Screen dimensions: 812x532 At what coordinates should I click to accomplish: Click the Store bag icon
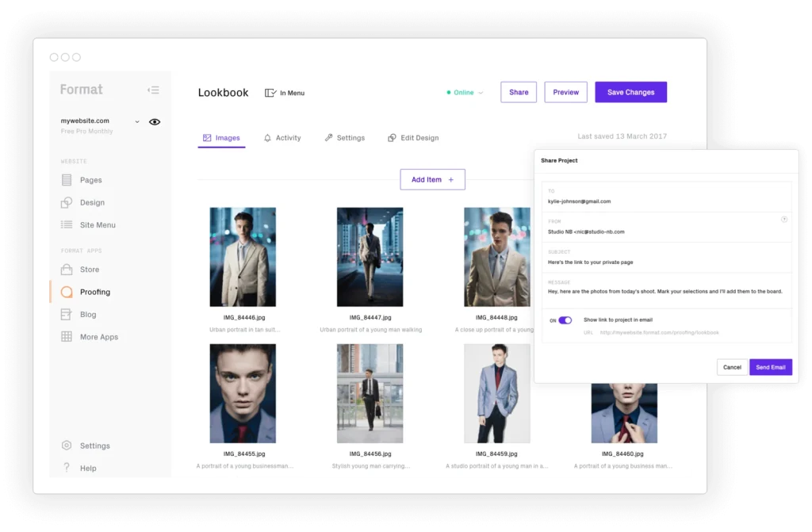point(67,270)
